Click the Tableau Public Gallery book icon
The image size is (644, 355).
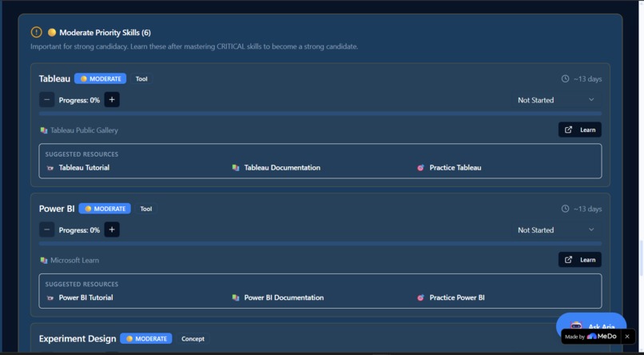pos(43,130)
